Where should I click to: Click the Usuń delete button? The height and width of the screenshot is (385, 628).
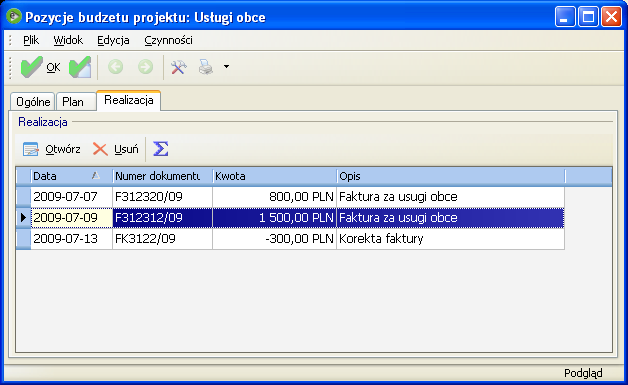point(115,149)
